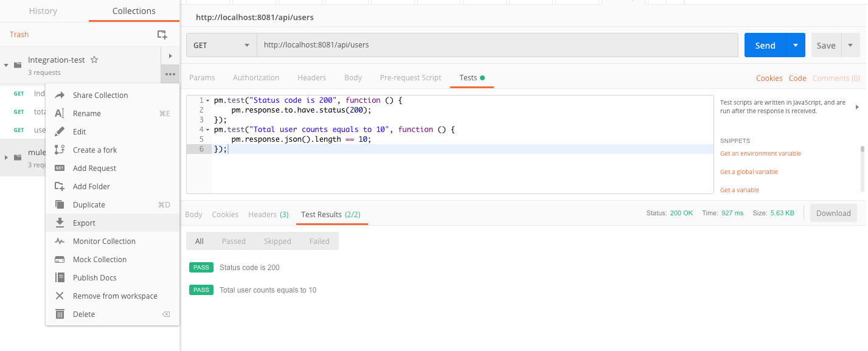Fold code at line 4 arrow
Image resolution: width=868 pixels, height=351 pixels.
(x=207, y=130)
